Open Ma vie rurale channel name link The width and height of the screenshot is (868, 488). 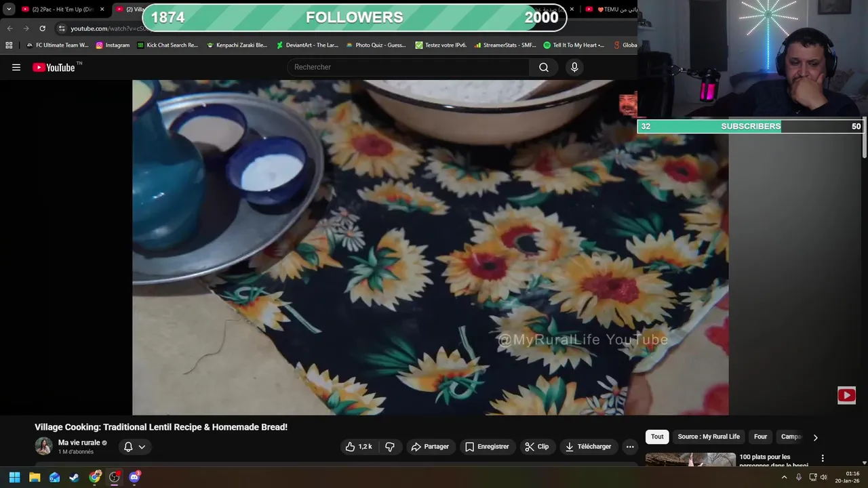tap(79, 443)
